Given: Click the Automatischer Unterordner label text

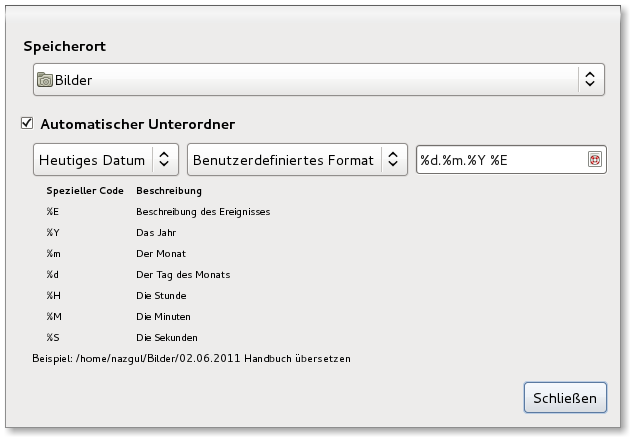Looking at the screenshot, I should tap(138, 125).
